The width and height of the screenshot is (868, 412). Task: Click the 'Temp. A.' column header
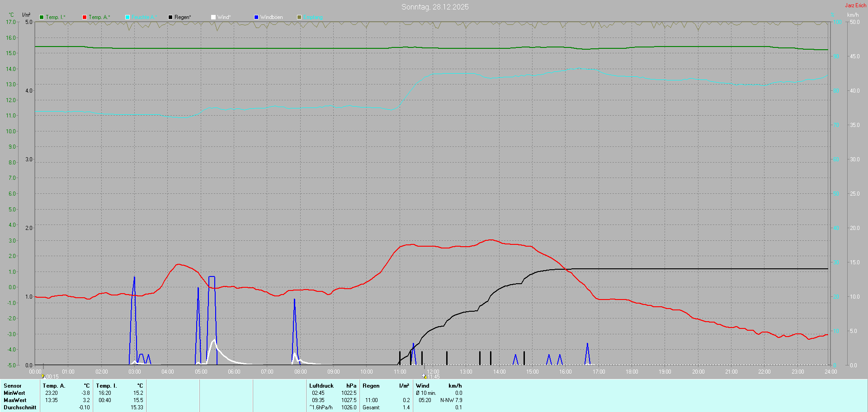[x=54, y=386]
